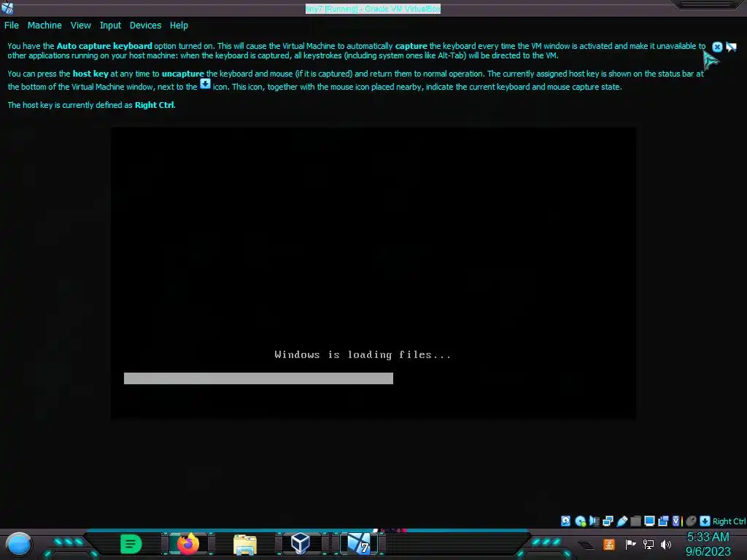Open File Explorer from the taskbar
Screen dimensions: 747x560
coord(245,544)
